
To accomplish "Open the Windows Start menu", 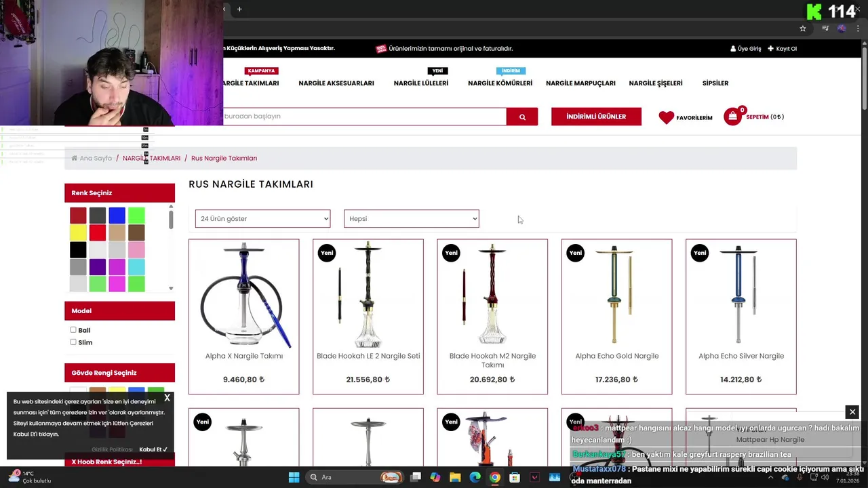I will click(294, 477).
